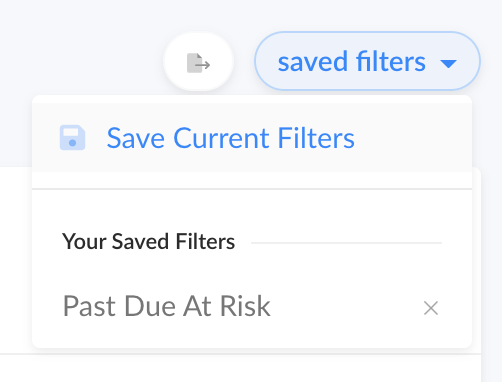Click the blue Save Current Filters text

231,138
